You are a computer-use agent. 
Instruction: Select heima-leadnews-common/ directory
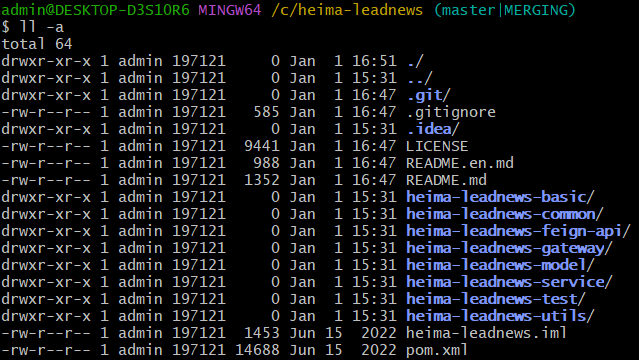pyautogui.click(x=505, y=214)
